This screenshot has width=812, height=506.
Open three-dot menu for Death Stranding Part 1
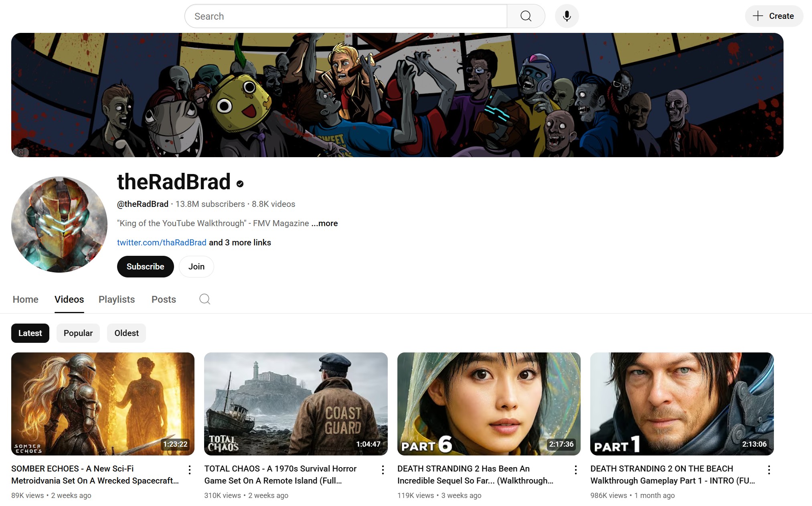coord(769,470)
